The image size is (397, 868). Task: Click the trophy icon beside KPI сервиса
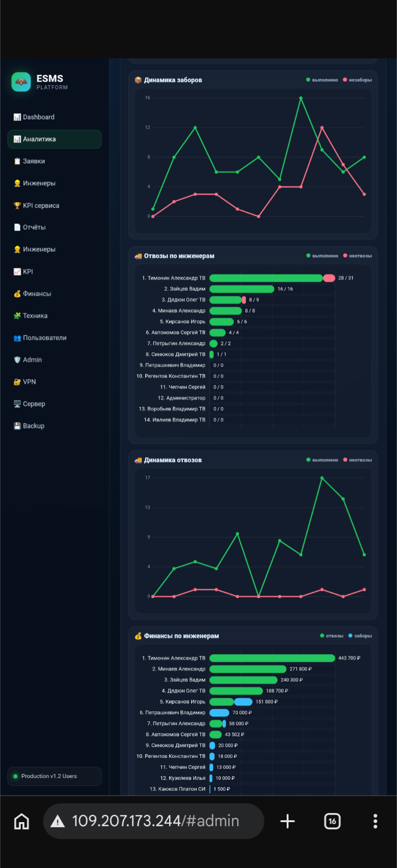point(17,205)
